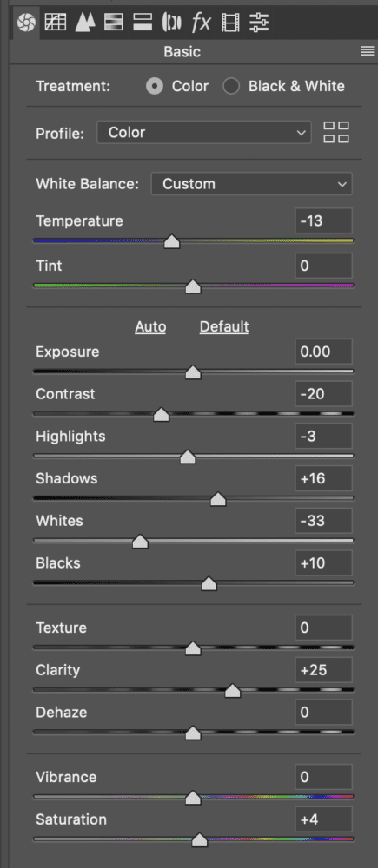Open the Presets sliders icon

259,23
